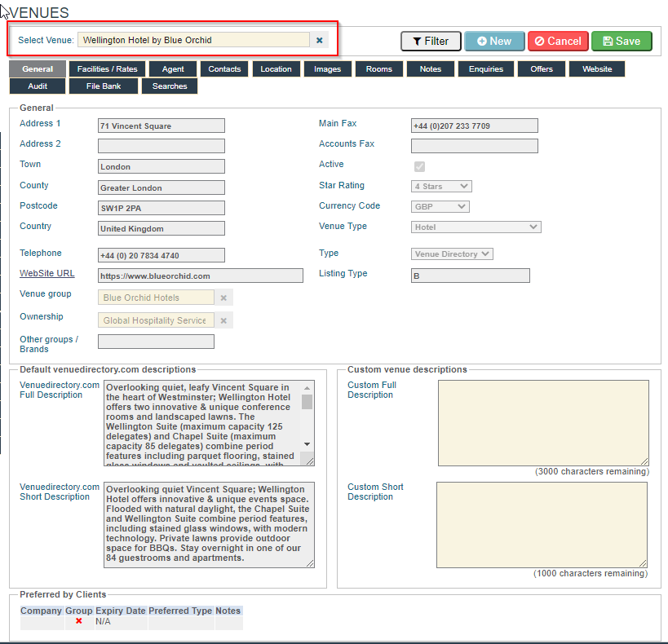Remove Global Hospitality Services ownership
Viewport: 668px width, 644px height.
[x=223, y=320]
